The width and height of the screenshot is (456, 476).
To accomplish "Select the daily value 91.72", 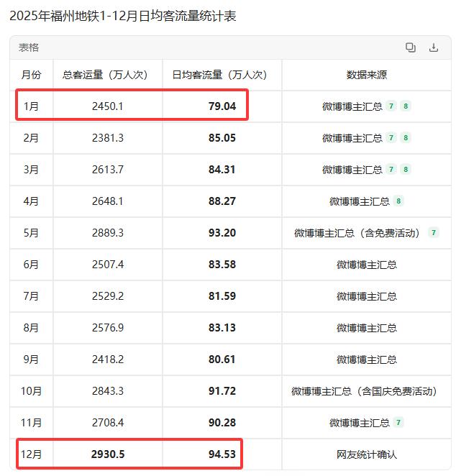I will (x=222, y=391).
